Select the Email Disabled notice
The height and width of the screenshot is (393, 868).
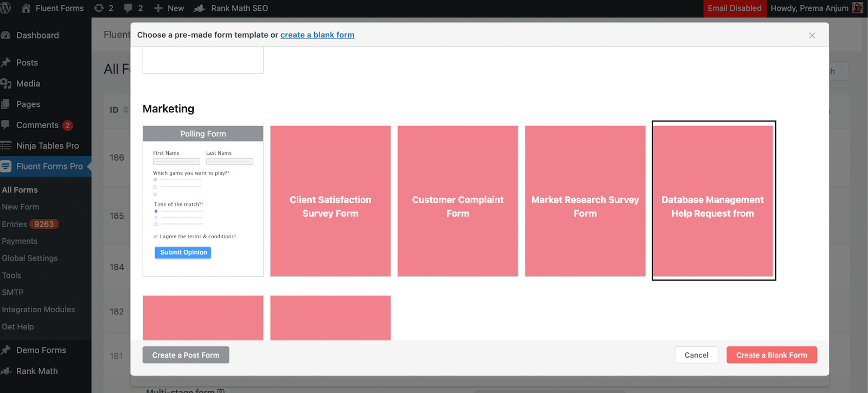tap(735, 8)
